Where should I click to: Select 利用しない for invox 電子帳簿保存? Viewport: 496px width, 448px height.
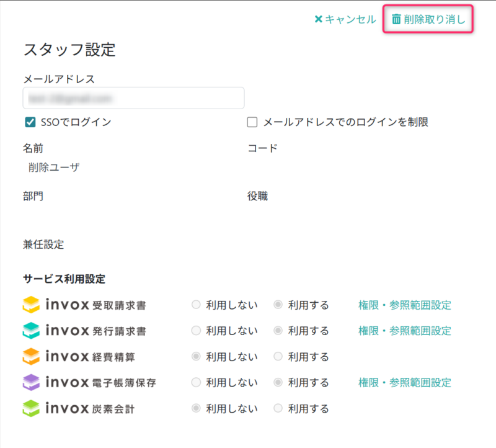coord(197,383)
